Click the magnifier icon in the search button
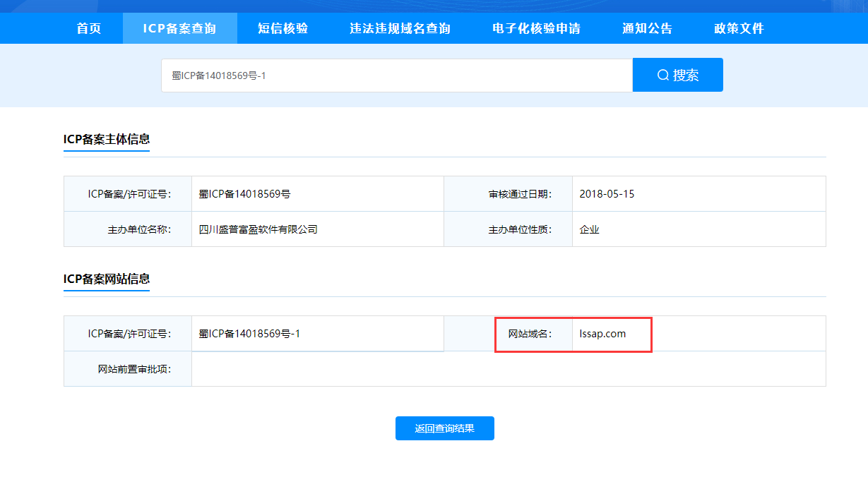Image resolution: width=868 pixels, height=477 pixels. point(662,75)
